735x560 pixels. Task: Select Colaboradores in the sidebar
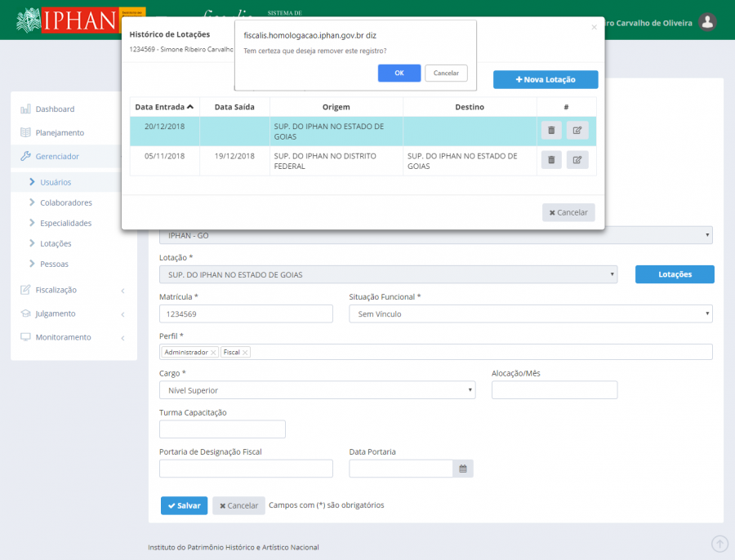pyautogui.click(x=65, y=202)
